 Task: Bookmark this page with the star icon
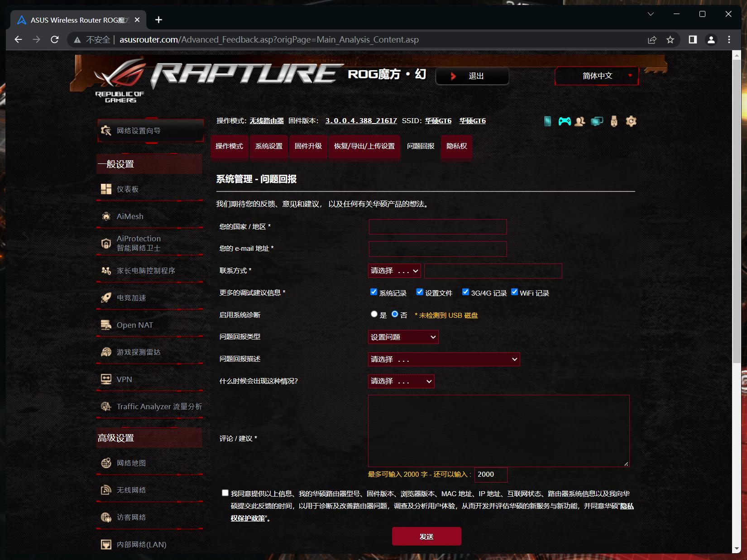pyautogui.click(x=670, y=40)
